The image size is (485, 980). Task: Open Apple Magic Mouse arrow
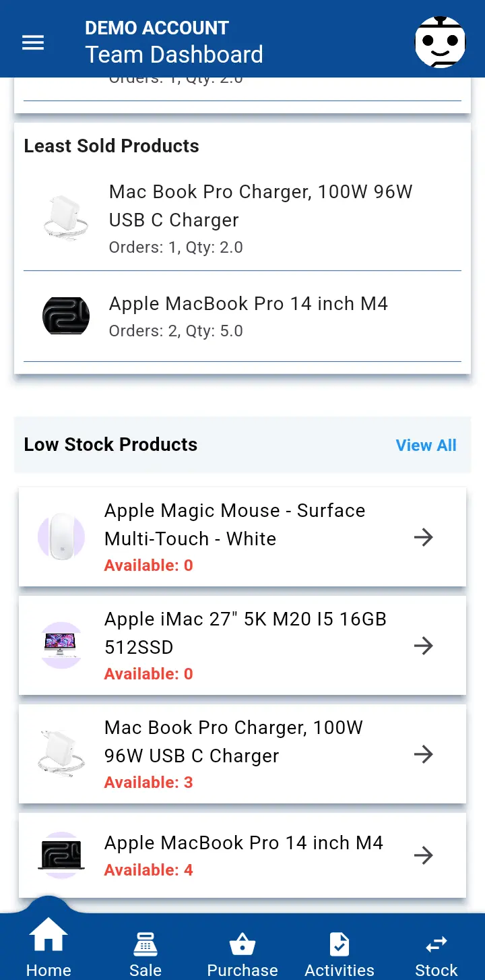(423, 537)
